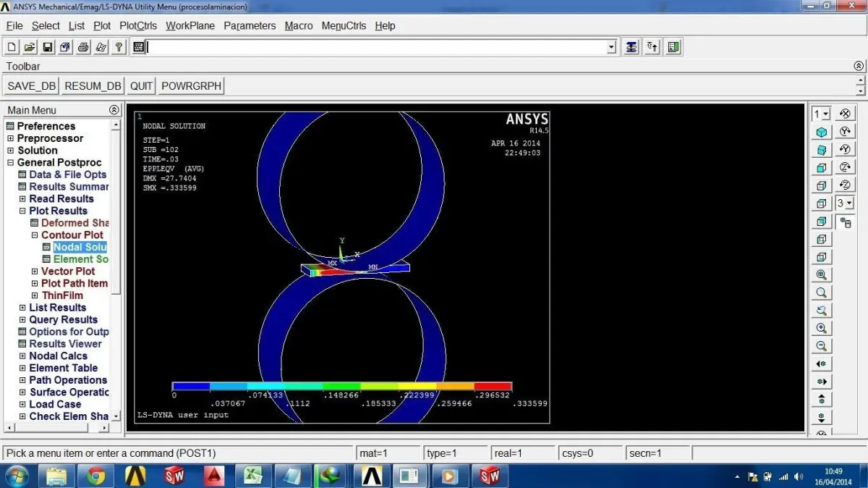Open the PlotCtrls menu
Viewport: 868px width, 488px height.
pyautogui.click(x=138, y=25)
